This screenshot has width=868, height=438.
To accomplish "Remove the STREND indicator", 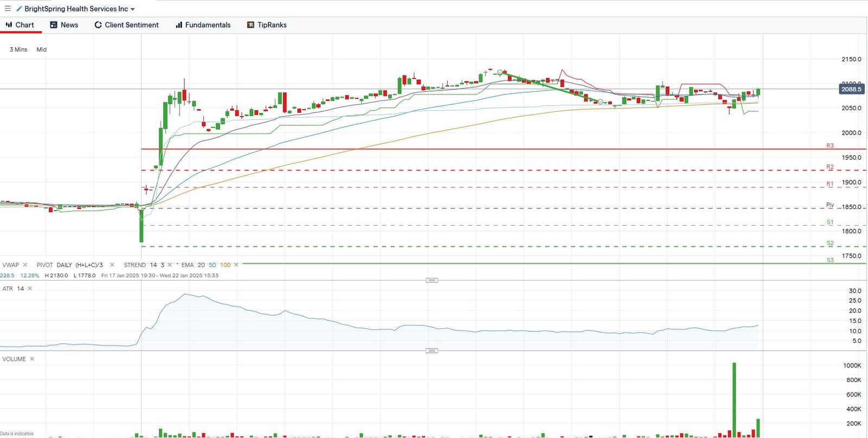I will (170, 265).
